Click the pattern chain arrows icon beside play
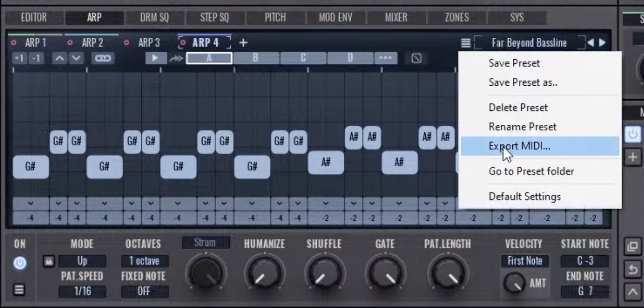Screen dimensions: 644x308 tap(176, 59)
